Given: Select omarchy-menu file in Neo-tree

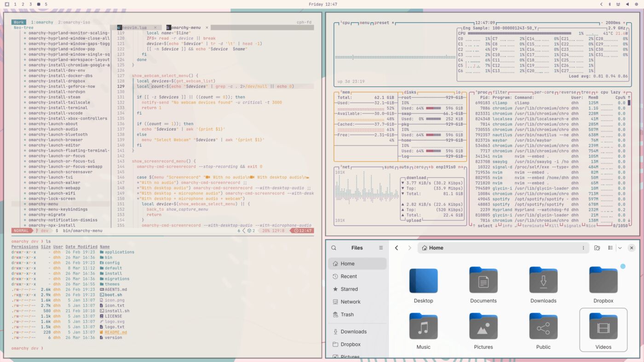Looking at the screenshot, I should 43,204.
